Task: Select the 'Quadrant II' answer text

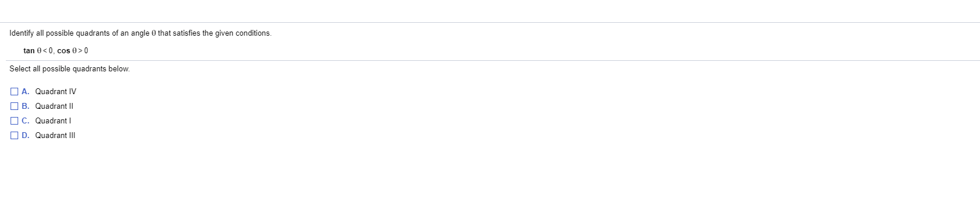Action: pos(54,106)
